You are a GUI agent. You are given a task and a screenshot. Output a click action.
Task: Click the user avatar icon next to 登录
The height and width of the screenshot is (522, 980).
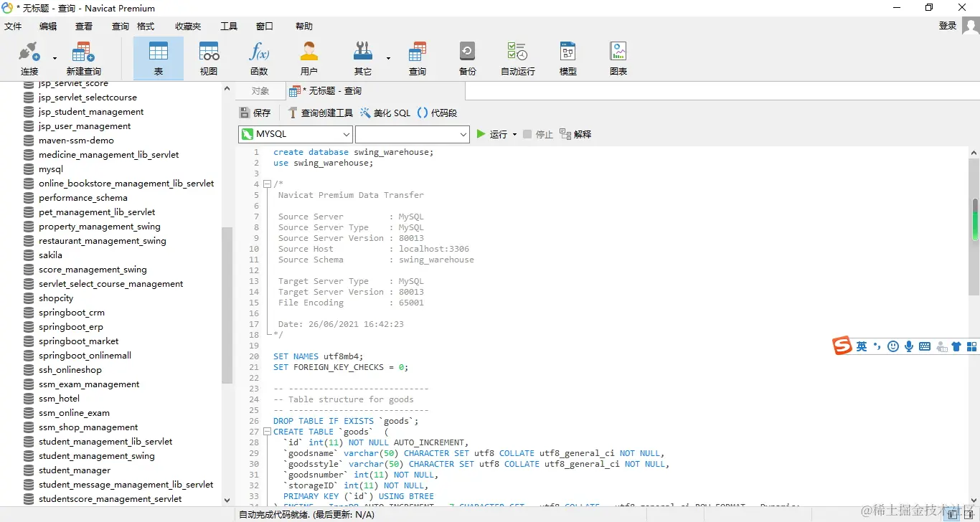click(x=971, y=26)
